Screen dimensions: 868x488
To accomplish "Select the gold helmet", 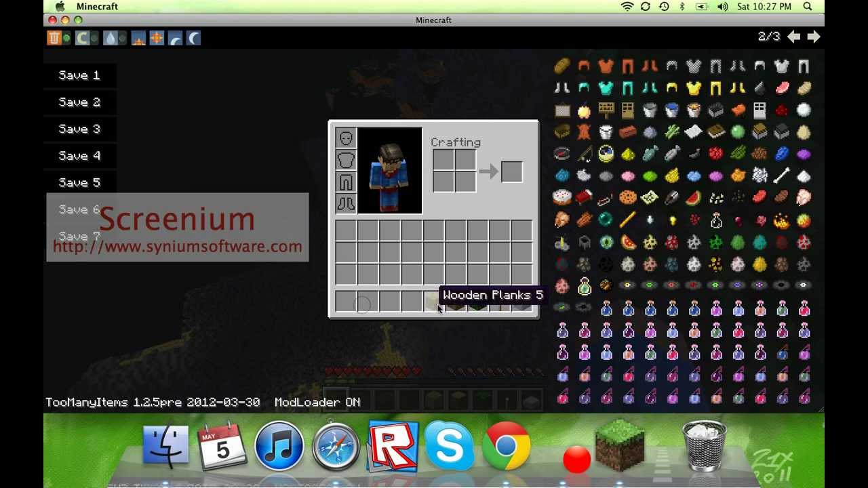I will click(x=672, y=87).
